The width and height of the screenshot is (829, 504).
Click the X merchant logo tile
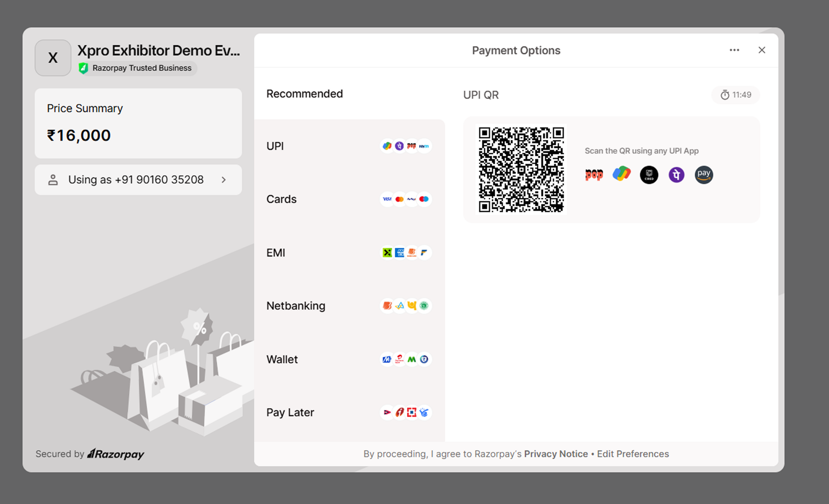53,58
